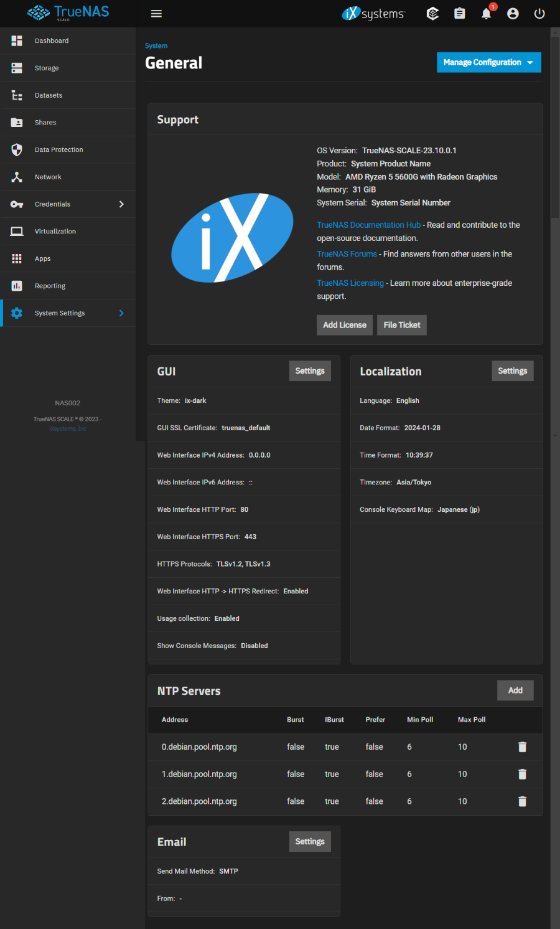560x929 pixels.
Task: Expand the System Settings submenu arrow
Action: click(x=121, y=313)
